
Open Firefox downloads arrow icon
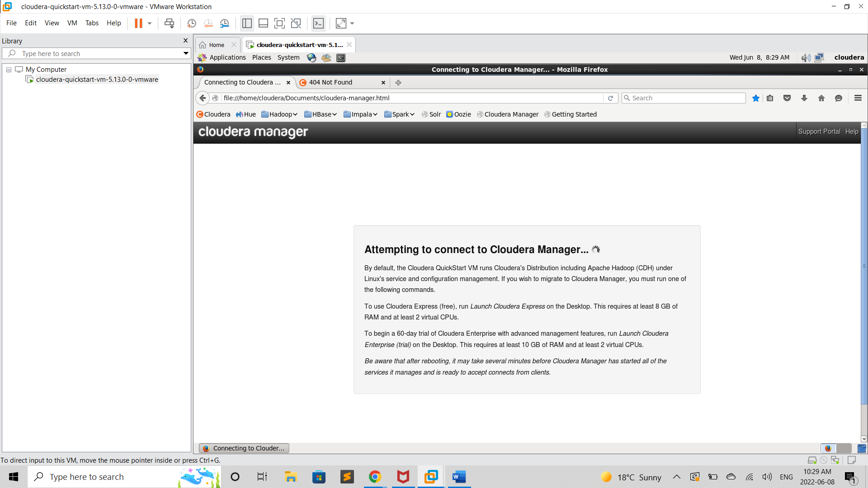pyautogui.click(x=804, y=98)
